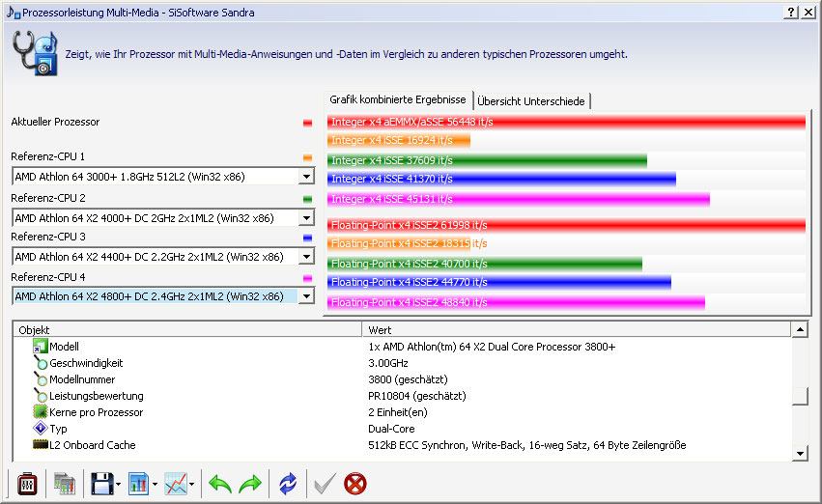822x504 pixels.
Task: Click the Modell row icon
Action: [40, 346]
